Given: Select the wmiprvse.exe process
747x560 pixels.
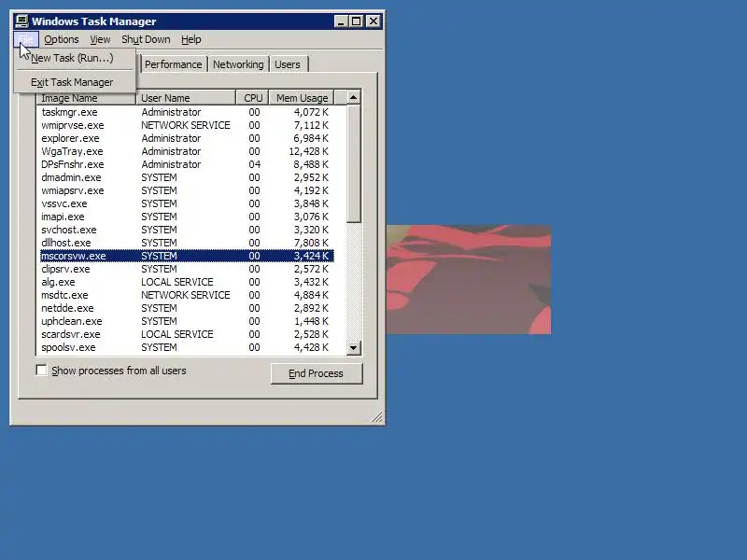Looking at the screenshot, I should click(x=187, y=125).
